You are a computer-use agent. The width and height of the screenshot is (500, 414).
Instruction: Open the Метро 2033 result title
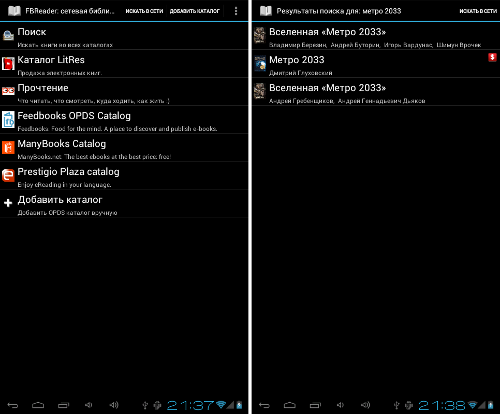tap(297, 60)
